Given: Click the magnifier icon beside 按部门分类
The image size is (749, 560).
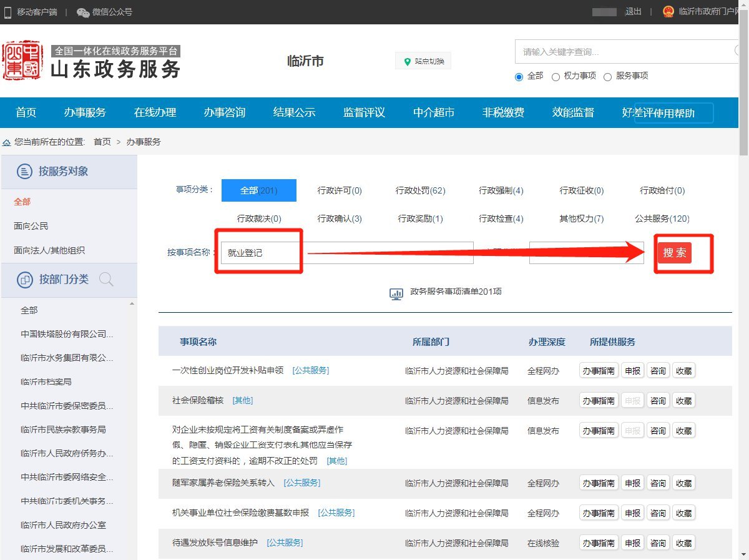Looking at the screenshot, I should click(x=106, y=280).
